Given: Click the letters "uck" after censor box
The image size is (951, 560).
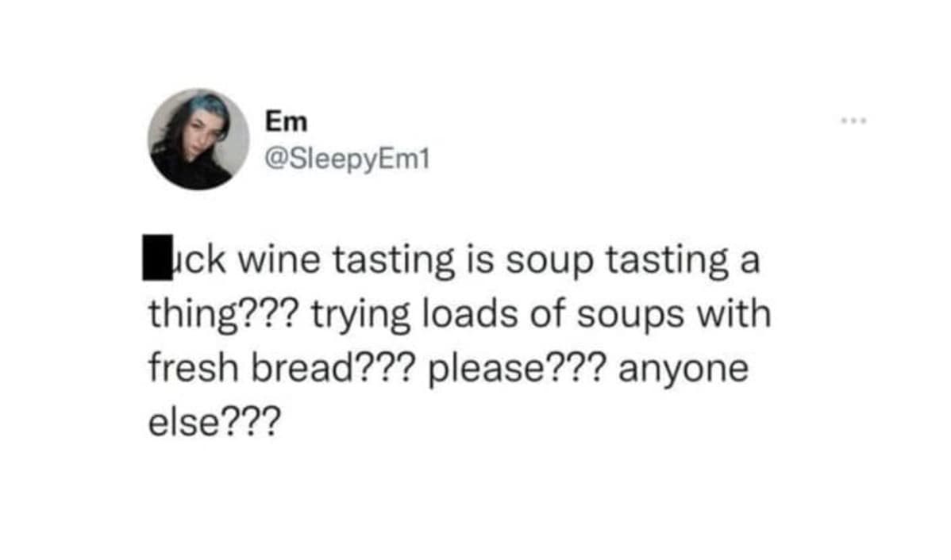Looking at the screenshot, I should coord(199,260).
